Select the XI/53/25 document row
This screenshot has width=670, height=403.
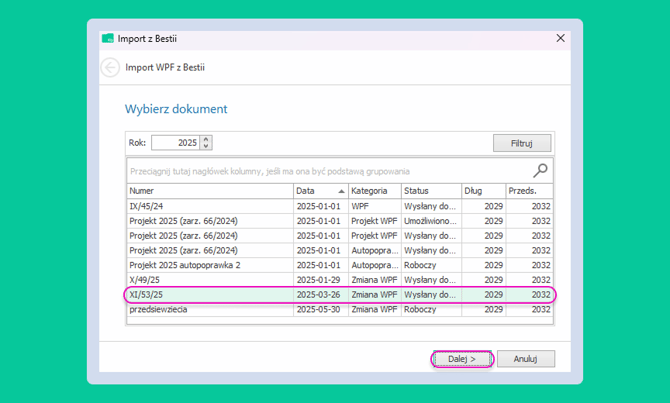pyautogui.click(x=340, y=295)
